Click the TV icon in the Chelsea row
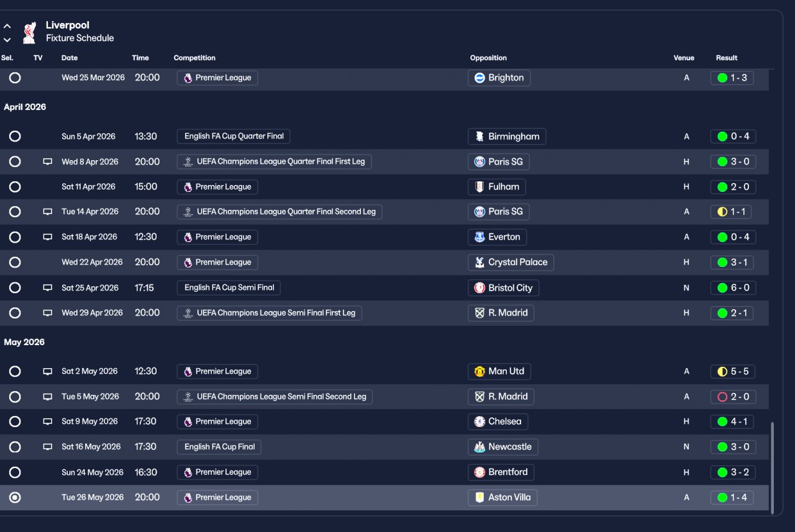Viewport: 795px width, 532px height. 47,422
